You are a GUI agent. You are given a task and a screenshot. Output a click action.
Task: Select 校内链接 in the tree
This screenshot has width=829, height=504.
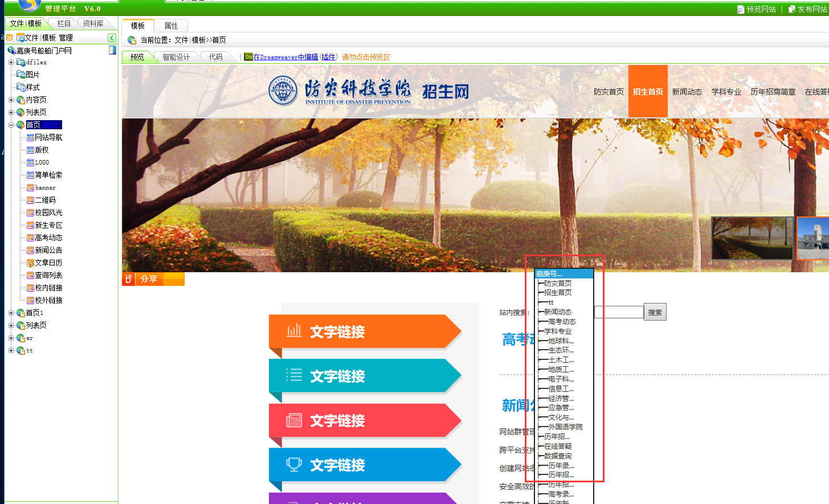48,288
